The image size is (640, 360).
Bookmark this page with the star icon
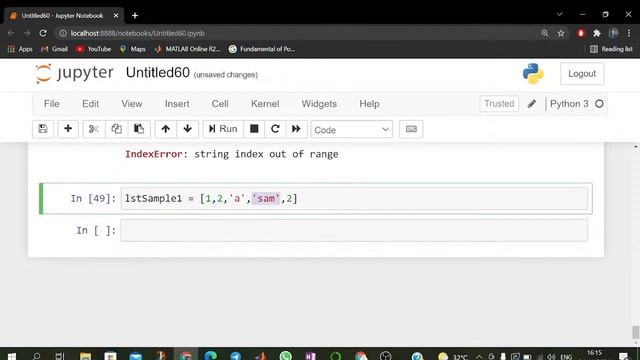[561, 33]
